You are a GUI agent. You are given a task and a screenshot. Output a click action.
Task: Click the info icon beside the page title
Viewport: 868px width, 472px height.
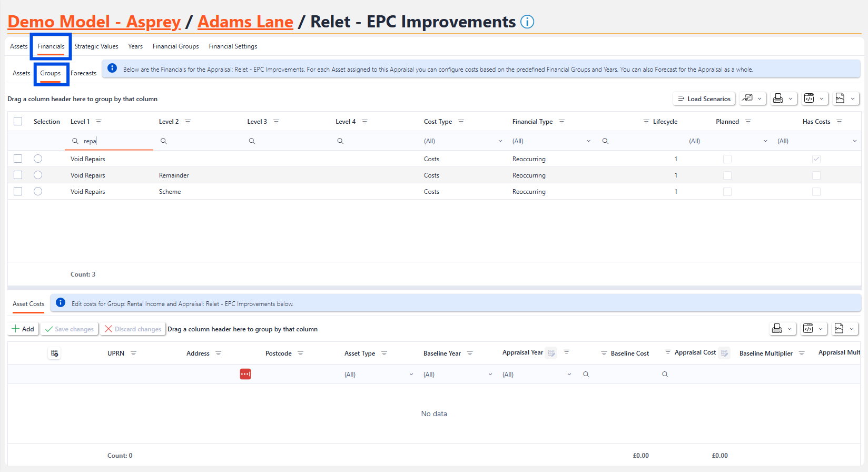point(527,22)
